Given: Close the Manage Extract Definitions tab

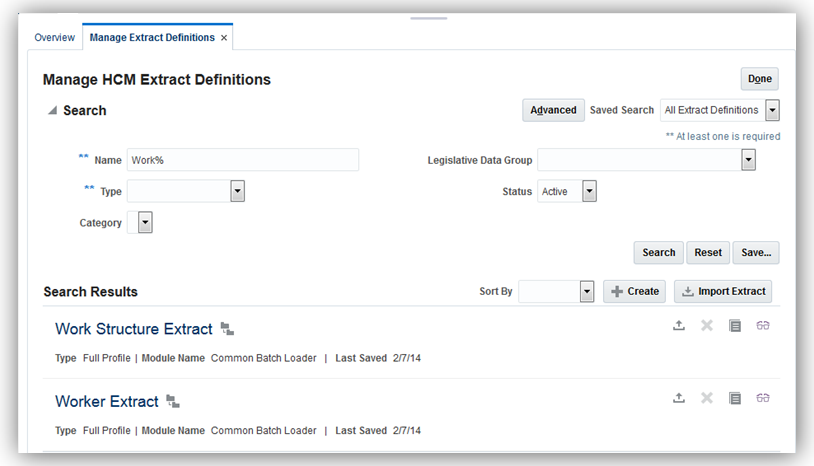Looking at the screenshot, I should pyautogui.click(x=224, y=38).
